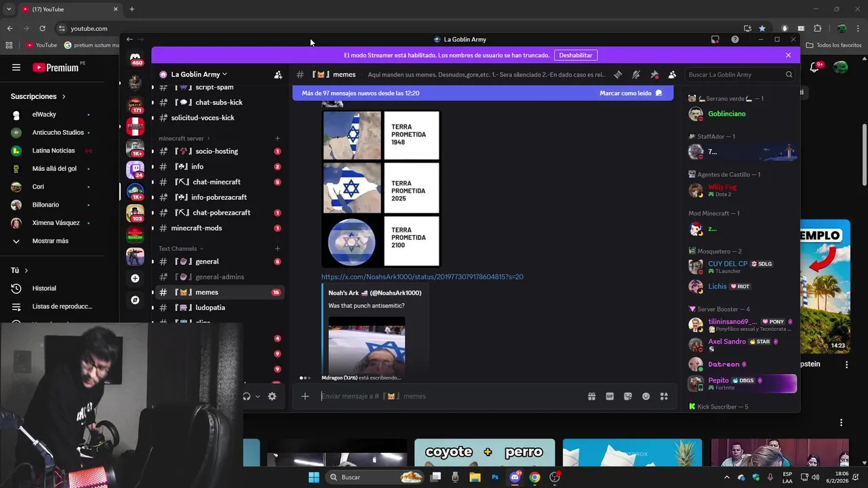Reload the Chrome page
868x488 pixels.
click(42, 28)
